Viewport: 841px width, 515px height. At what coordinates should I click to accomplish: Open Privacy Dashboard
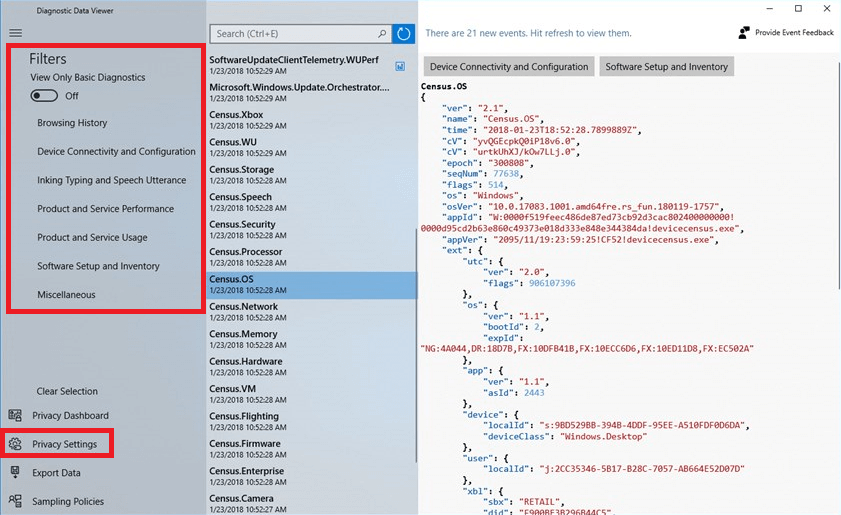(x=70, y=415)
